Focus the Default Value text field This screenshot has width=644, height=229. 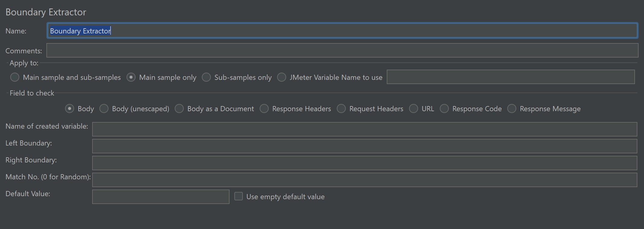pos(161,197)
